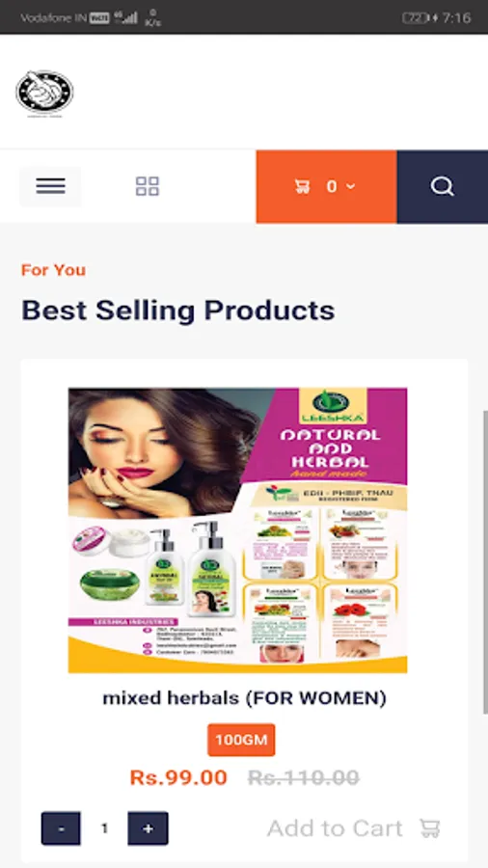Increase quantity with plus button

click(x=148, y=828)
